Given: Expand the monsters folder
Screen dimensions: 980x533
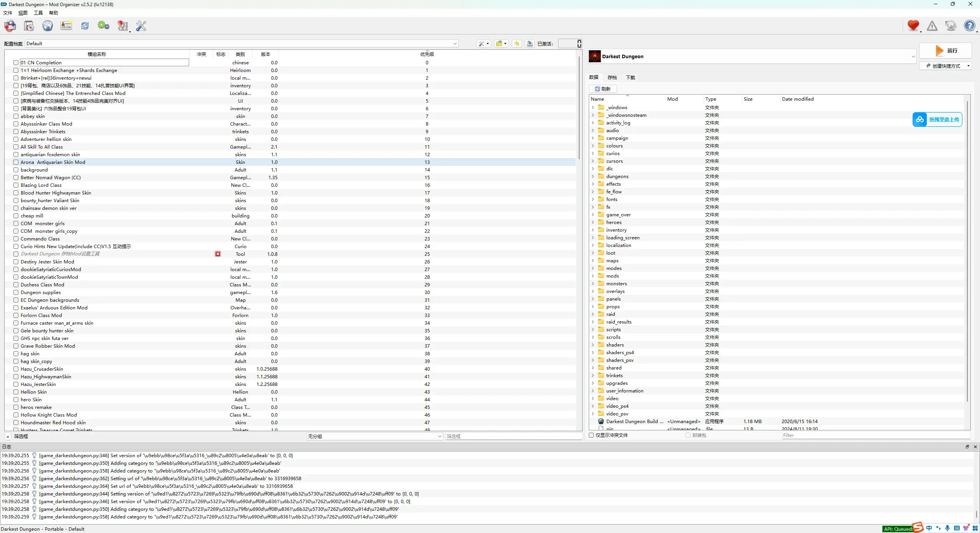Looking at the screenshot, I should coord(593,283).
